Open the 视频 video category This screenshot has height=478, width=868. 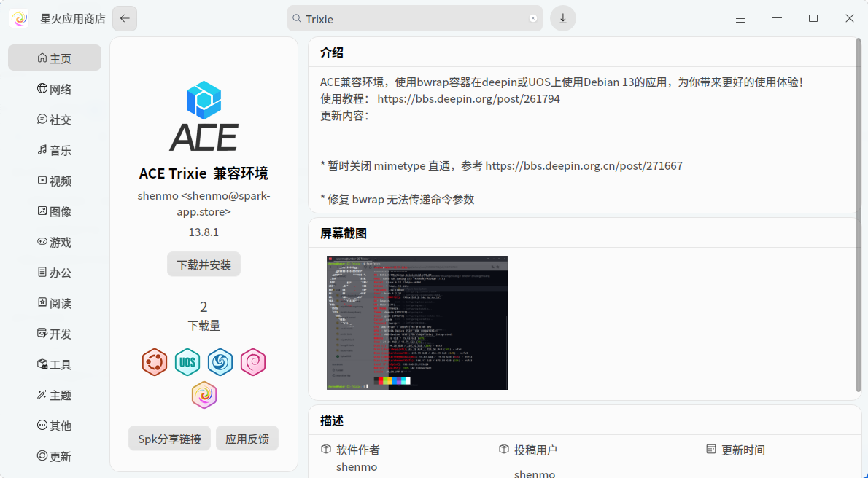tap(54, 181)
